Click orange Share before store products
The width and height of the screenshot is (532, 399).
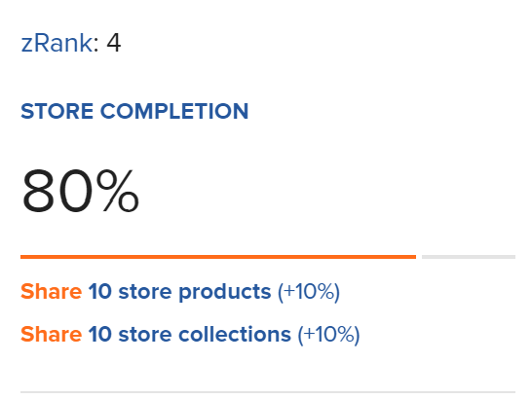(52, 292)
